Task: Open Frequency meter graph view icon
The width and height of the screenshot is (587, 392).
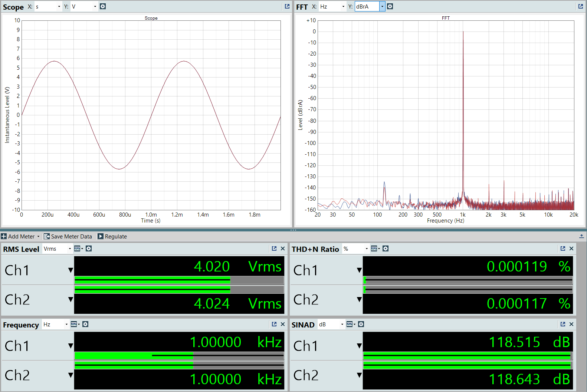Action: [x=75, y=324]
